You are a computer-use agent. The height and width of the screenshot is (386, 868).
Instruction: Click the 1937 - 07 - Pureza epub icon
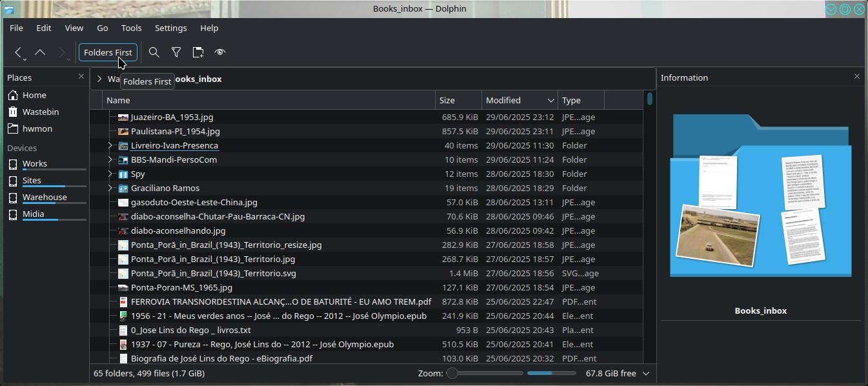[x=123, y=345]
